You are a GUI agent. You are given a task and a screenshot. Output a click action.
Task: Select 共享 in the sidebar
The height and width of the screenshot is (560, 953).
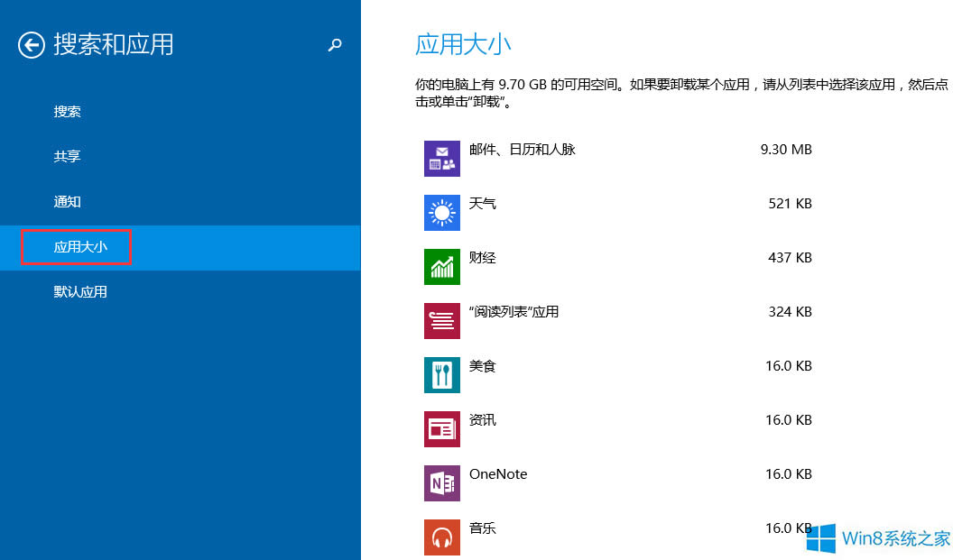(x=67, y=156)
